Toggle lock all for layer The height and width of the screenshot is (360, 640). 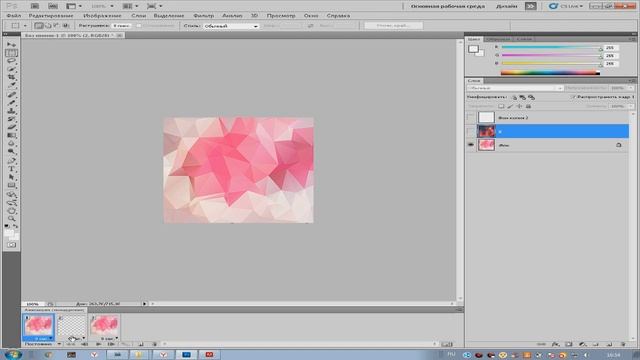click(x=528, y=107)
